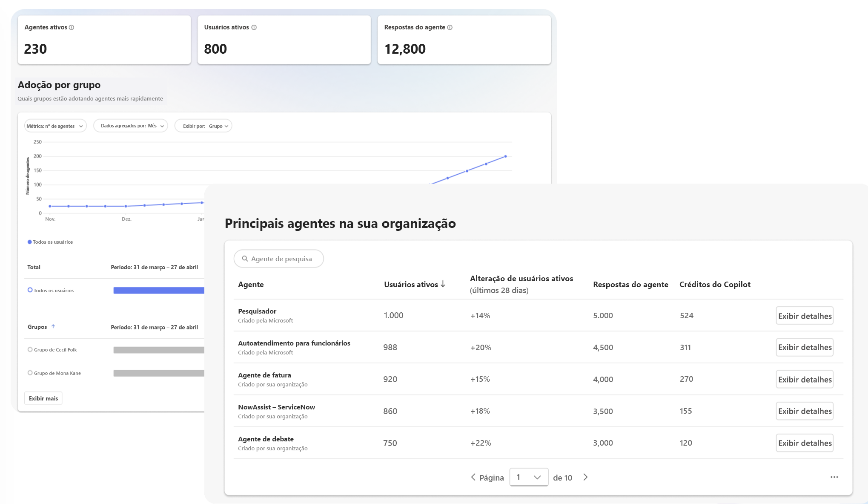
Task: Select Todos os usuários radio in Total
Action: pyautogui.click(x=30, y=290)
